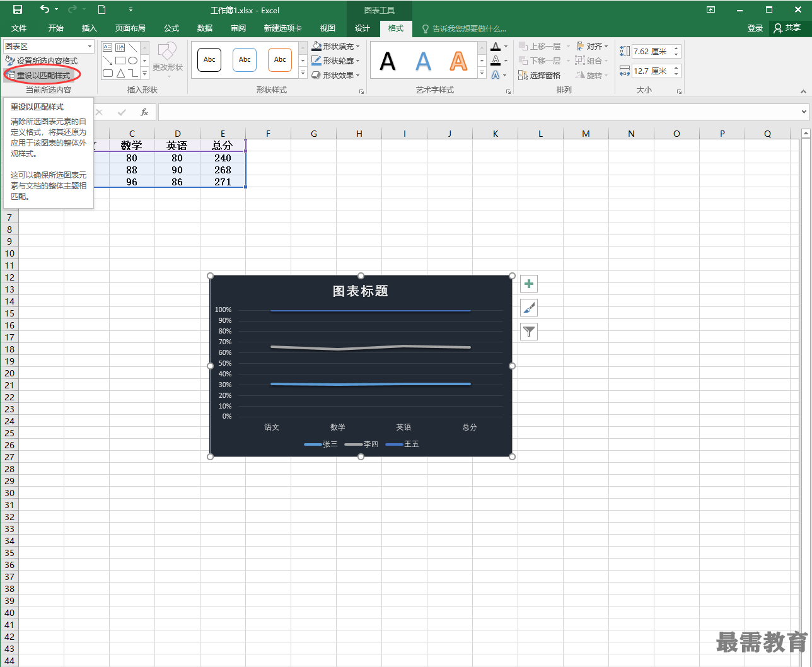Viewport: 812px width, 667px height.
Task: Apply the orange outlined Abc shape style
Action: 280,60
